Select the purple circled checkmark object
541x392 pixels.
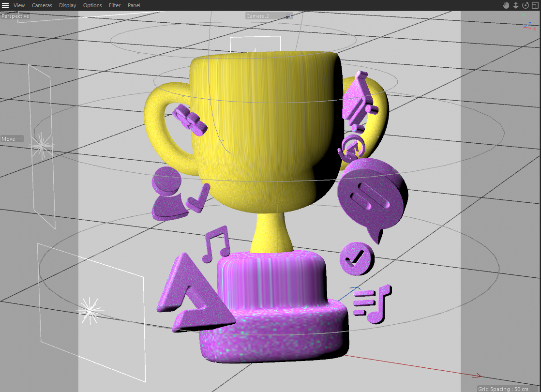357,258
